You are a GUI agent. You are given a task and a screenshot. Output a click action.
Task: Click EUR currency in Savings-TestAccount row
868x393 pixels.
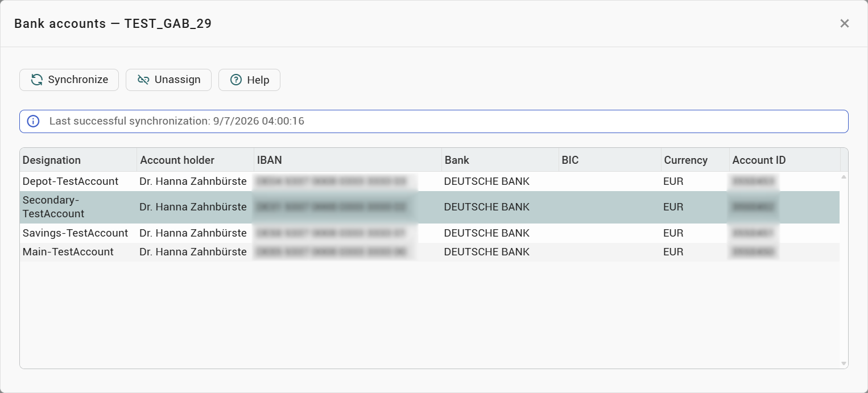(x=673, y=233)
